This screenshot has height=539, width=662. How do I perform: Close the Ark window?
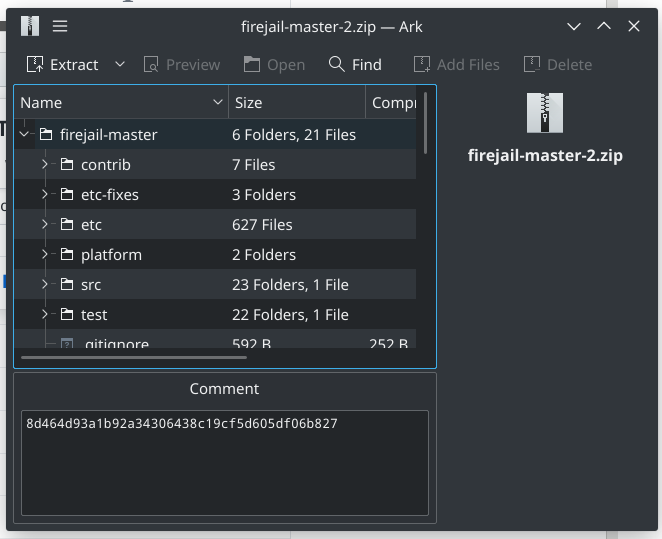[x=634, y=26]
